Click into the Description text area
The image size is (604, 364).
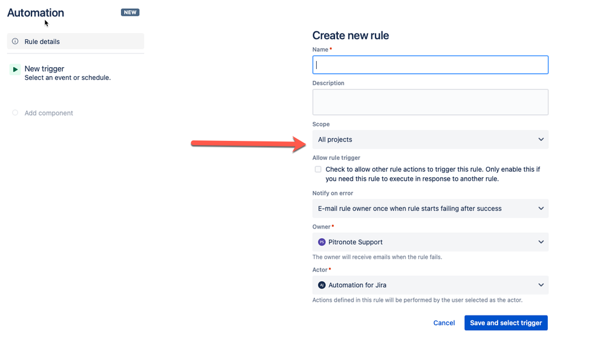430,102
